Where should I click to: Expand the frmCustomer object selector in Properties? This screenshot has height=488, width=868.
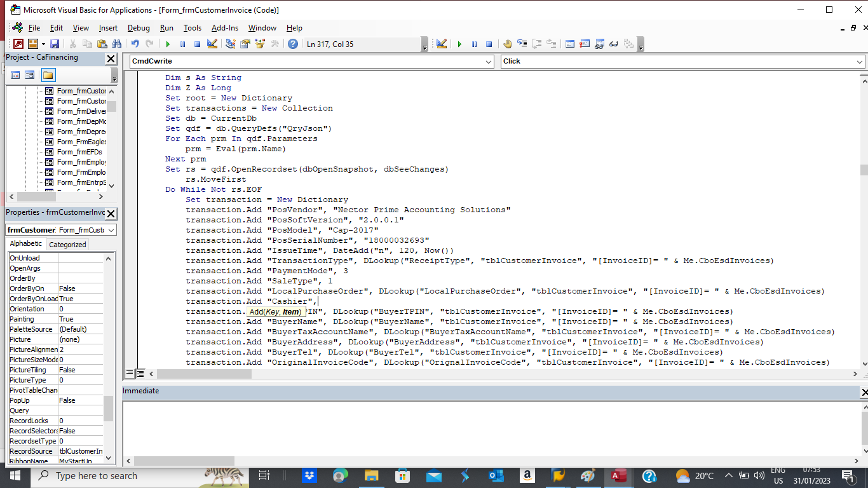(111, 230)
